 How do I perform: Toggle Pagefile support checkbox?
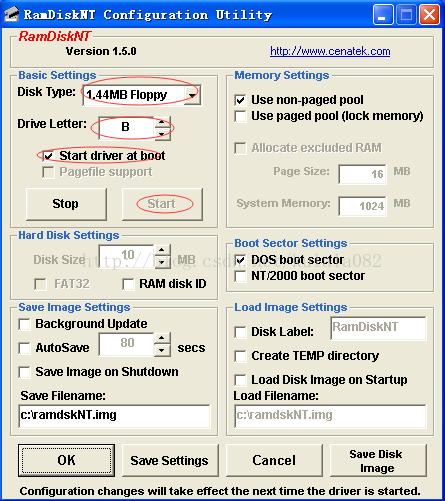[x=48, y=172]
